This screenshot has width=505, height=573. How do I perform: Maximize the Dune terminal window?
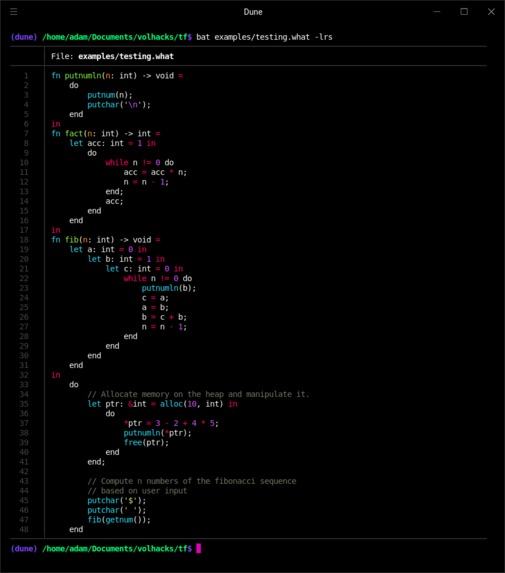(x=464, y=12)
